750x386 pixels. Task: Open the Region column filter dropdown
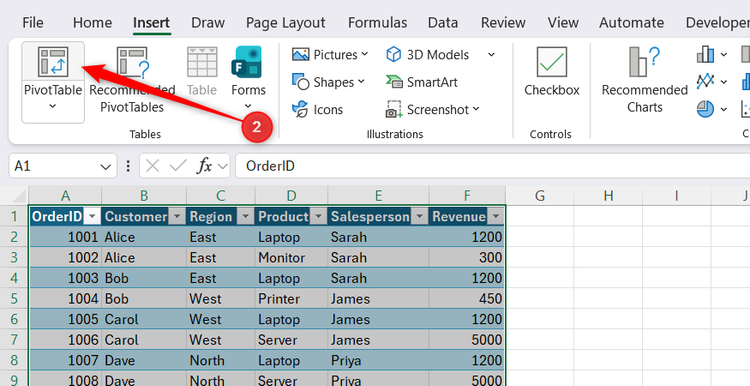click(x=245, y=217)
